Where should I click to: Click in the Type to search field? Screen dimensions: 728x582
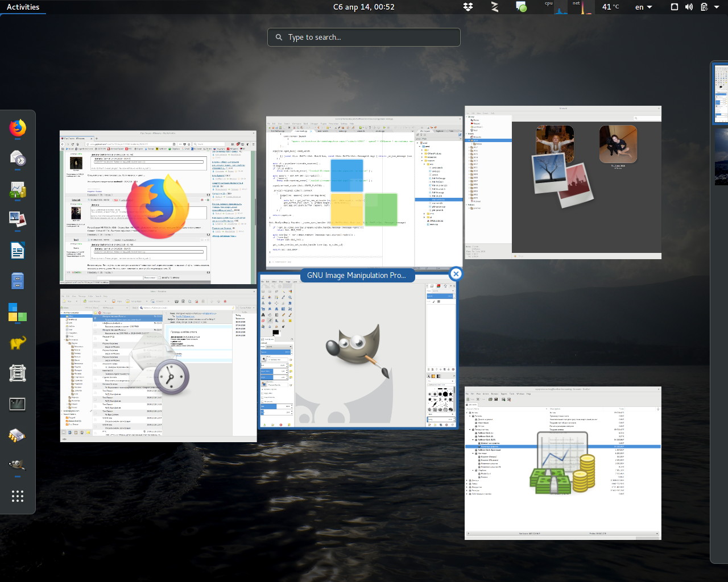point(364,37)
